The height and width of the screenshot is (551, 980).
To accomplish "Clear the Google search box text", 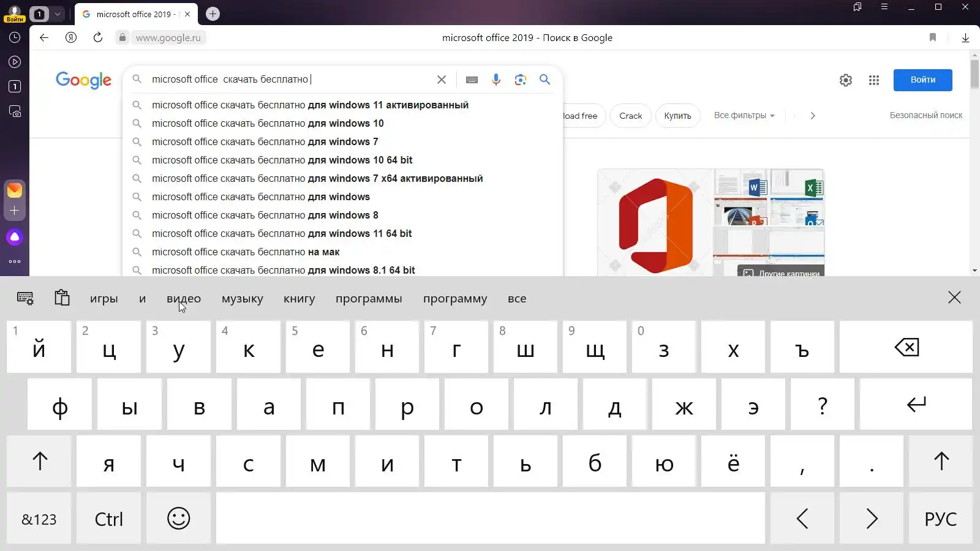I will (441, 80).
